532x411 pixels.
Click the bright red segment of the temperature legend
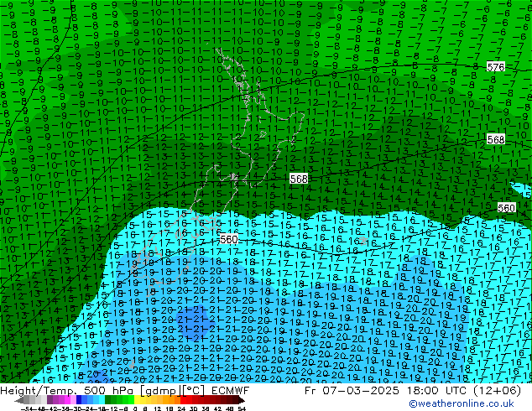(183, 400)
